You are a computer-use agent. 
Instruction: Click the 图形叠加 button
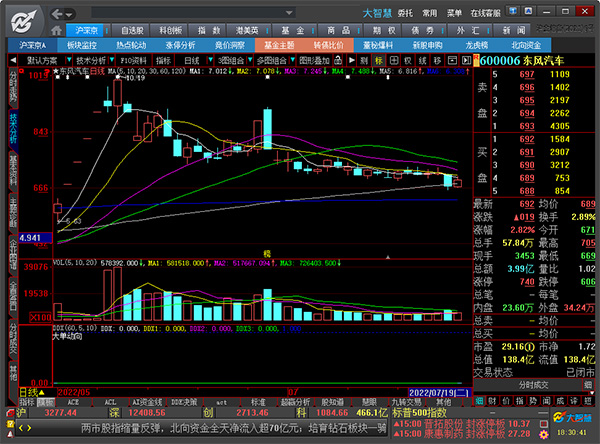(x=314, y=60)
